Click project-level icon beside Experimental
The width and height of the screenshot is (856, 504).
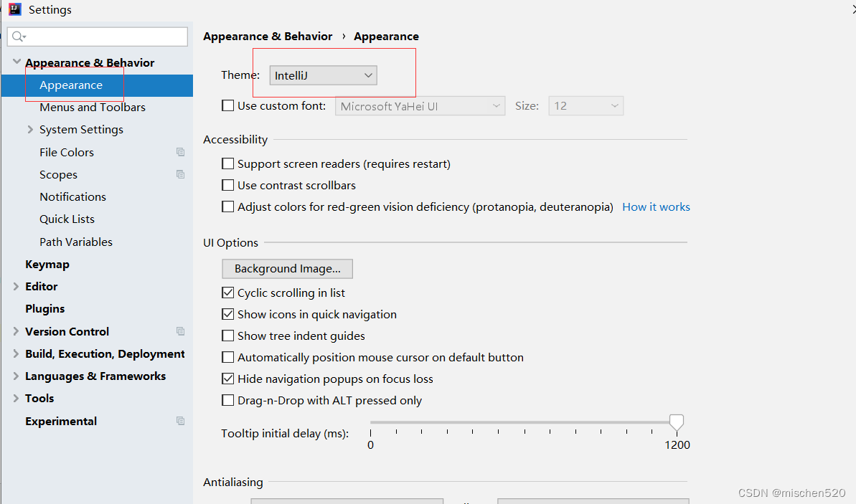click(x=180, y=421)
